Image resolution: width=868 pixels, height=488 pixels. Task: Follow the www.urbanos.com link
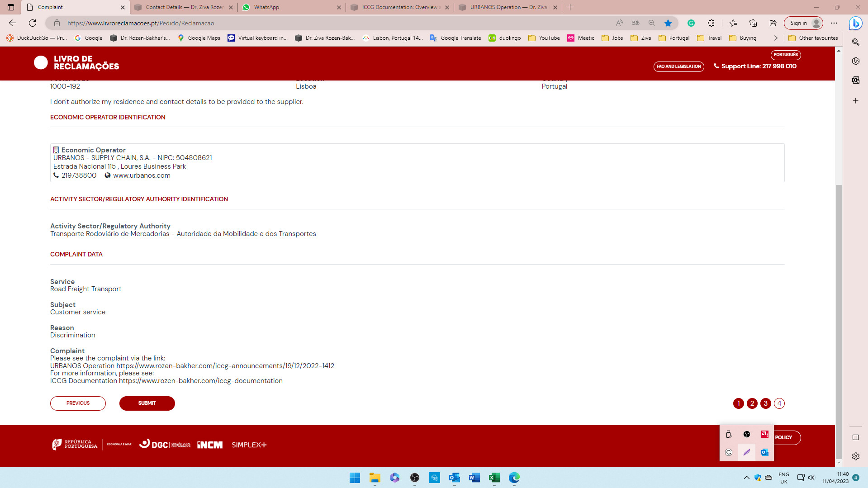pos(142,175)
